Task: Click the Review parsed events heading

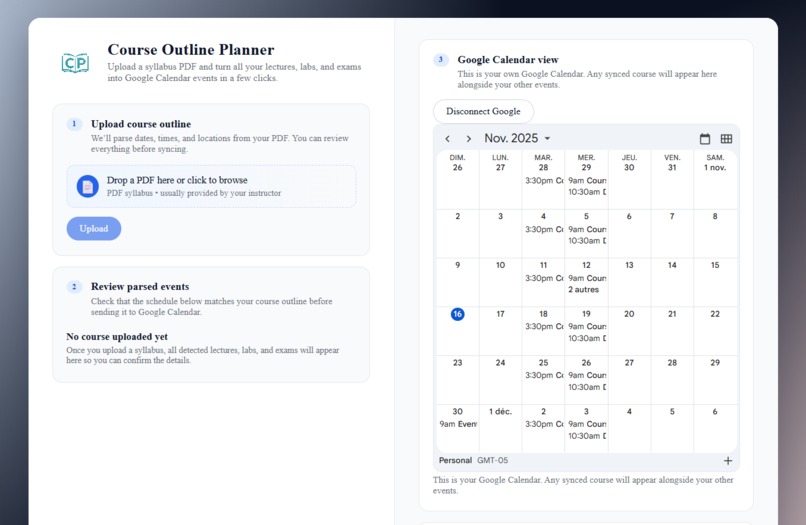Action: point(140,286)
